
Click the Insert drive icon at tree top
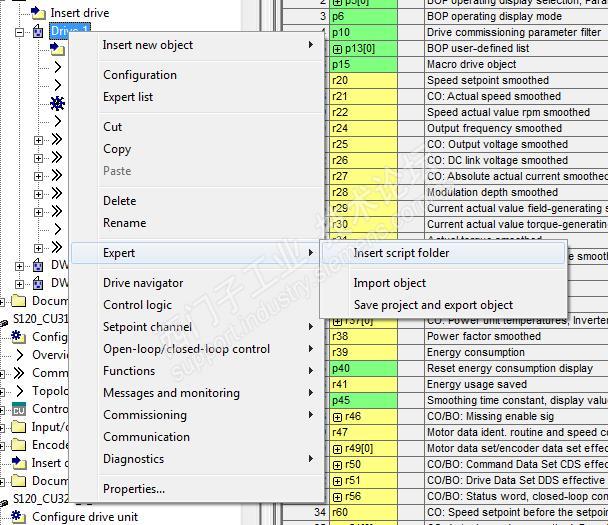[38, 13]
